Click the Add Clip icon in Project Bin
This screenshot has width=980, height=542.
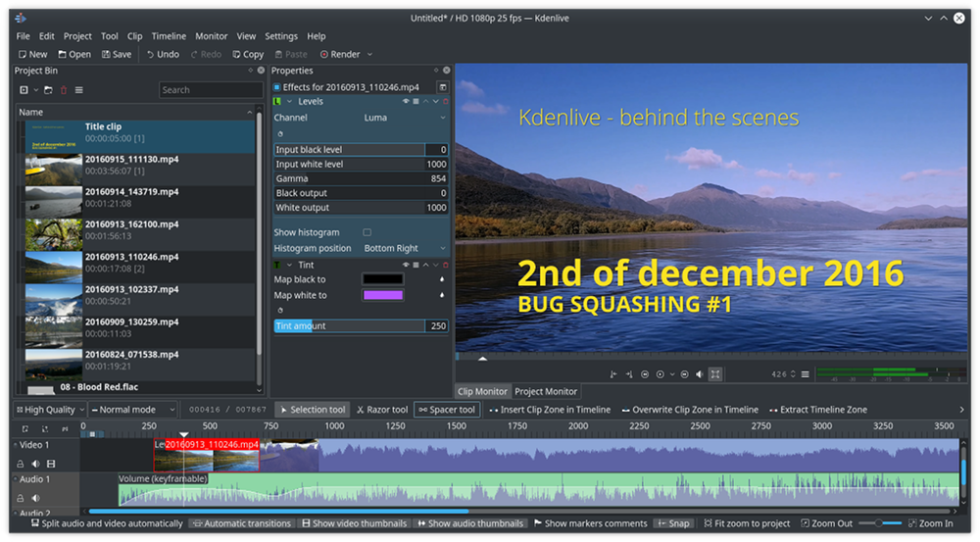coord(24,90)
